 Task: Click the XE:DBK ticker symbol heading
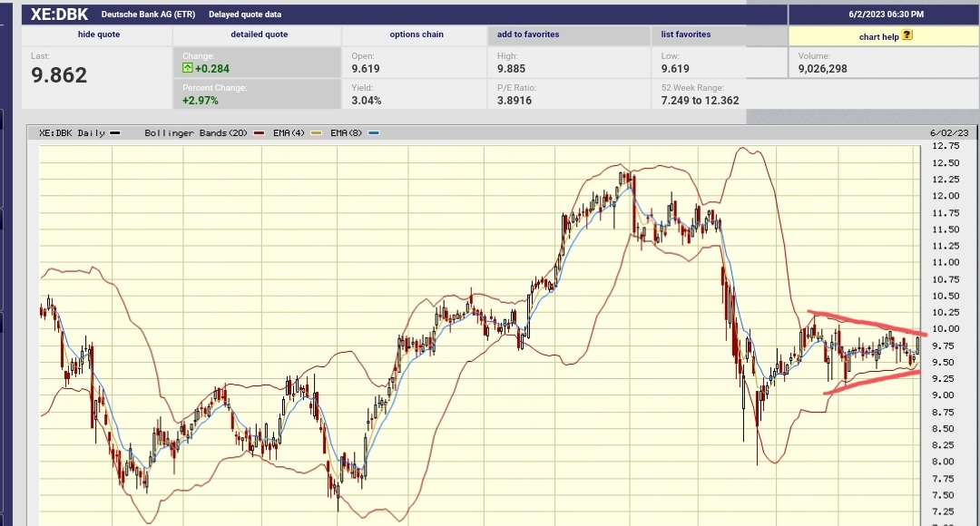[59, 15]
